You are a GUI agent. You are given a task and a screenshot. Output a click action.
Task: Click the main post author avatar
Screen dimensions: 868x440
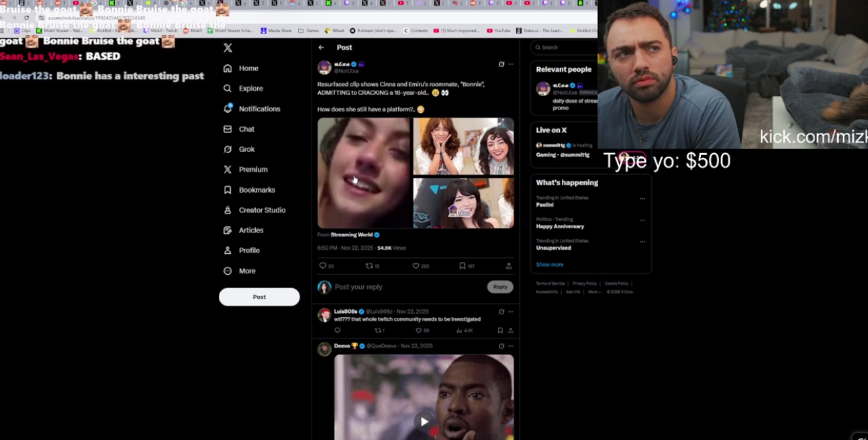pos(324,67)
